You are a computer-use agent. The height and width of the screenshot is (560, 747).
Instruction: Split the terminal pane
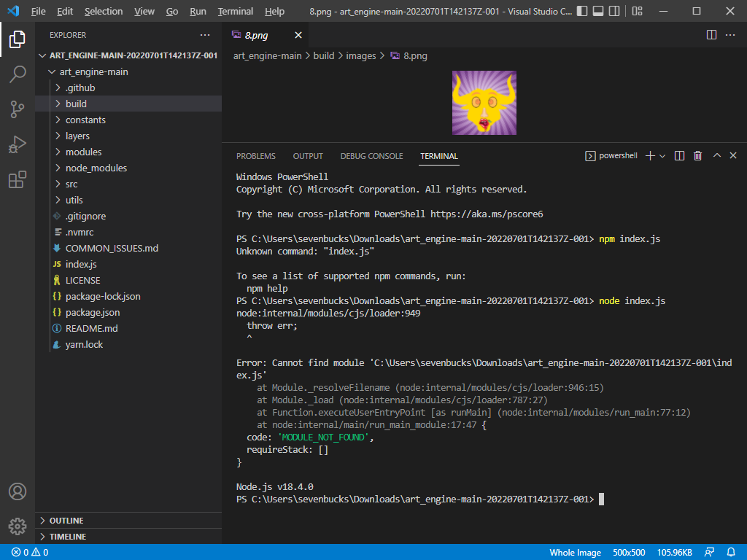[x=679, y=155]
